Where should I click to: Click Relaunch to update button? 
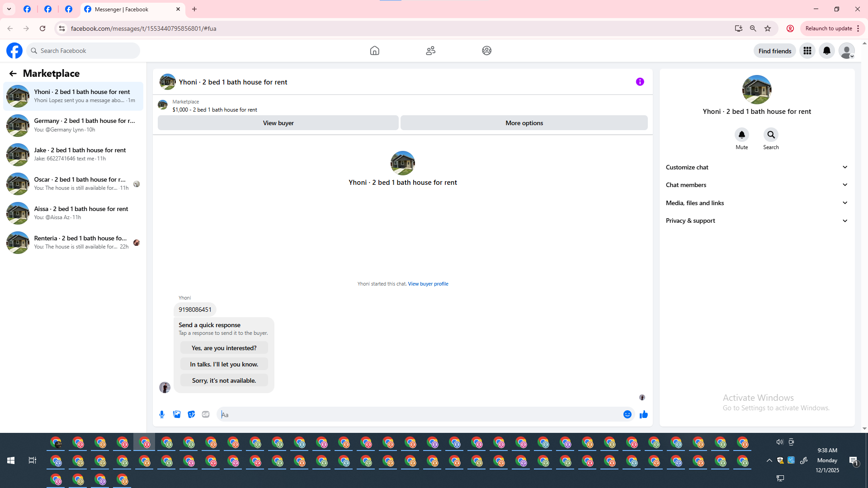pos(832,28)
